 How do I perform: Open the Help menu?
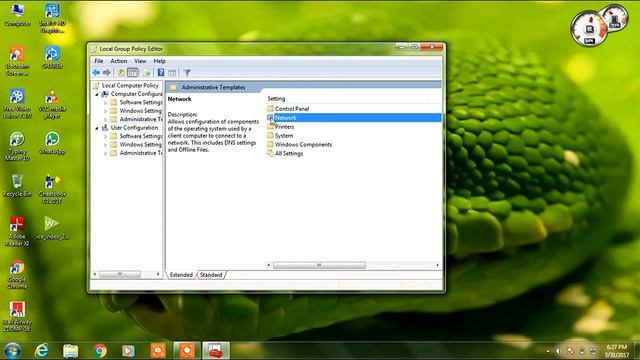pos(160,61)
